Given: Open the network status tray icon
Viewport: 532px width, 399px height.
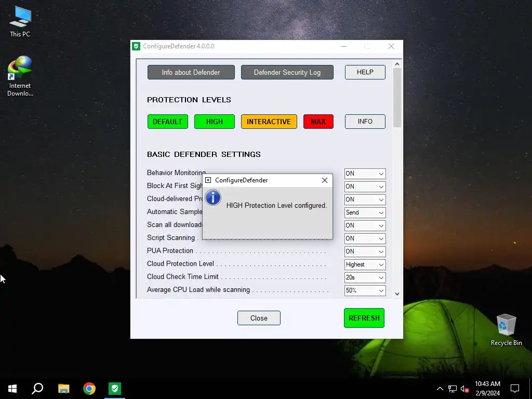Looking at the screenshot, I should tap(453, 389).
